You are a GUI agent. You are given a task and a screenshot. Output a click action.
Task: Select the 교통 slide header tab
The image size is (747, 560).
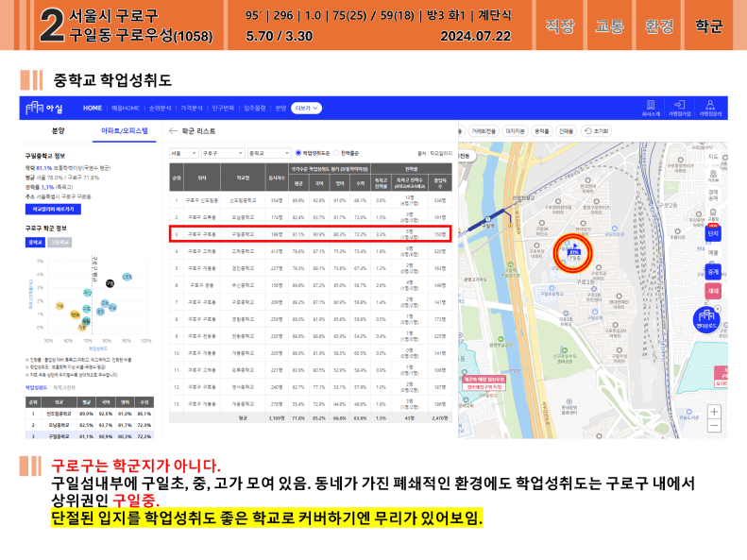tap(609, 25)
